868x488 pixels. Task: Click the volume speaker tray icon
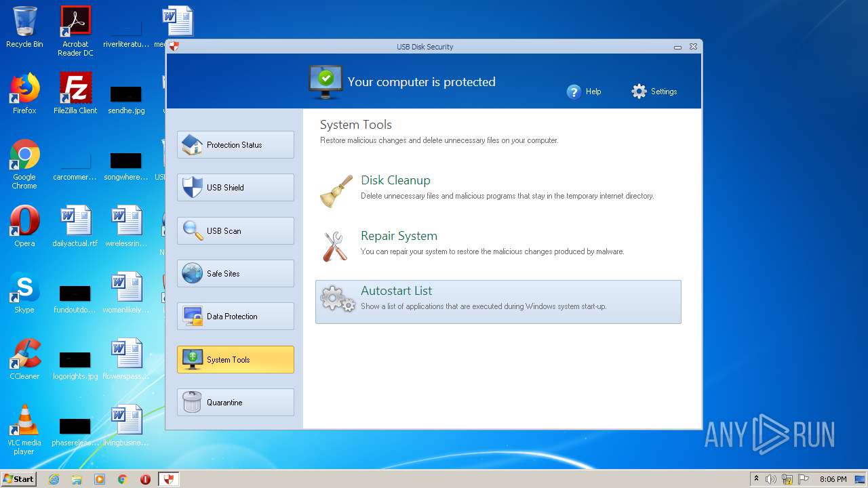point(771,479)
